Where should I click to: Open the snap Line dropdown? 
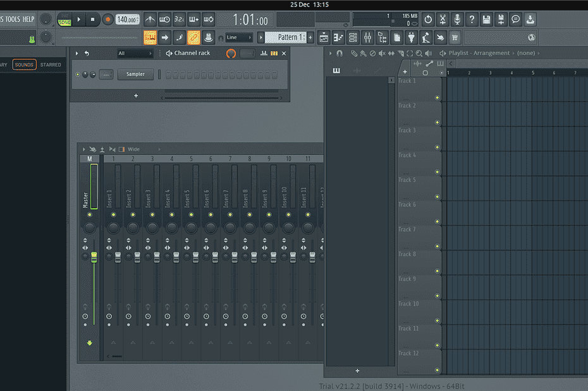239,37
